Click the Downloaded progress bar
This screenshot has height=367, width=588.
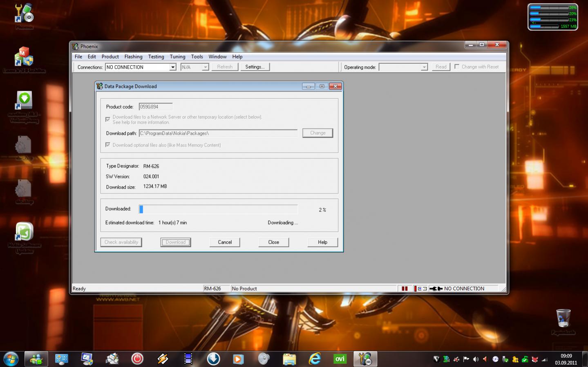218,209
